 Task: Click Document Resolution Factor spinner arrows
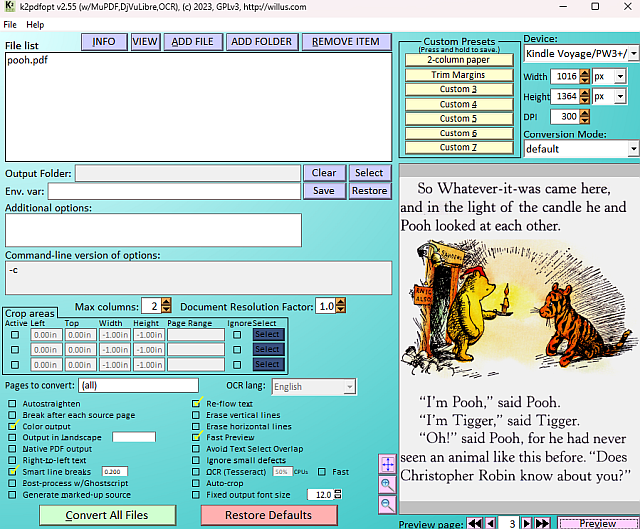340,306
